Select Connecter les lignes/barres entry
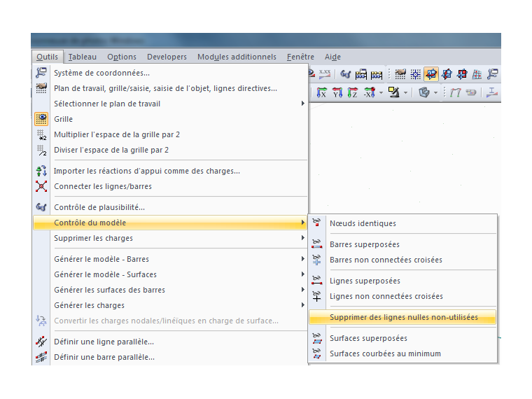The height and width of the screenshot is (399, 532). point(170,186)
